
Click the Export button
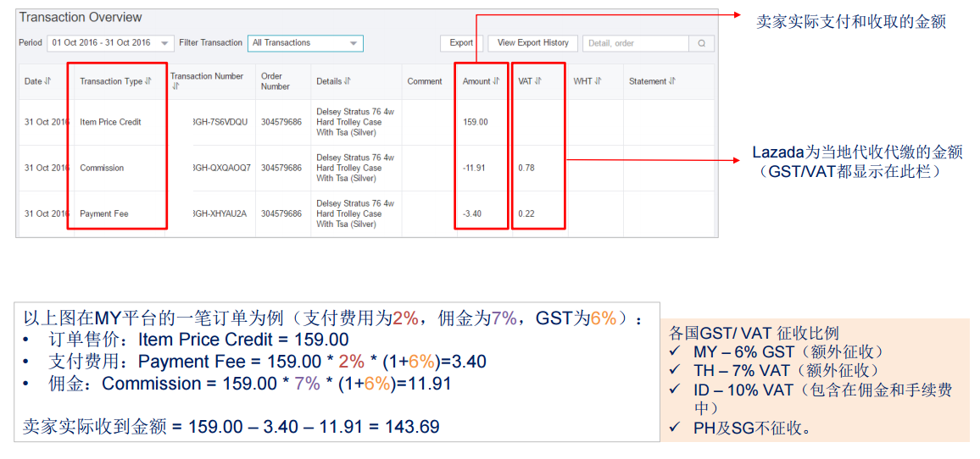(461, 43)
